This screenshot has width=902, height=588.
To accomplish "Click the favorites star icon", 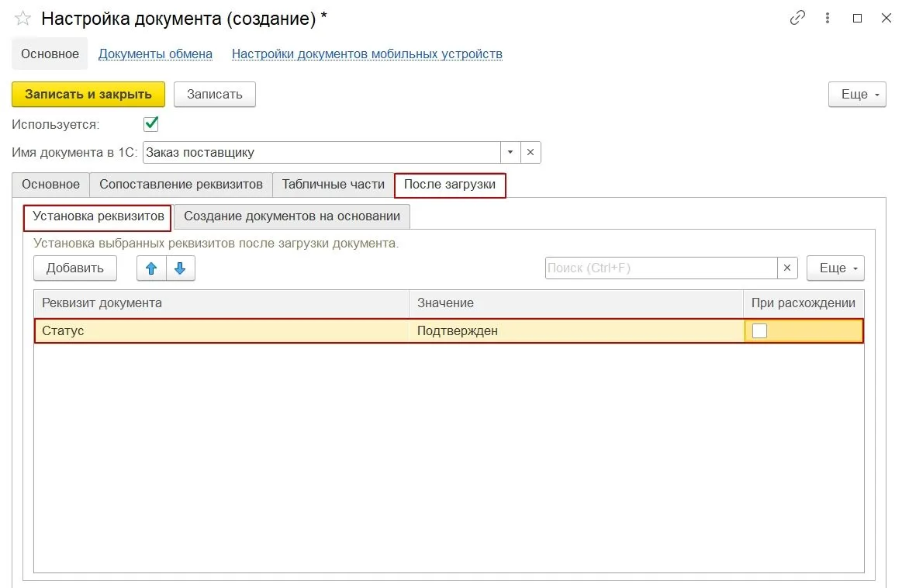I will [22, 17].
